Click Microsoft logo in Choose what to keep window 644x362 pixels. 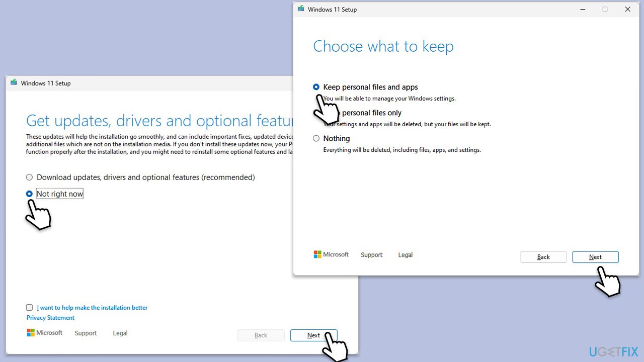coord(331,254)
